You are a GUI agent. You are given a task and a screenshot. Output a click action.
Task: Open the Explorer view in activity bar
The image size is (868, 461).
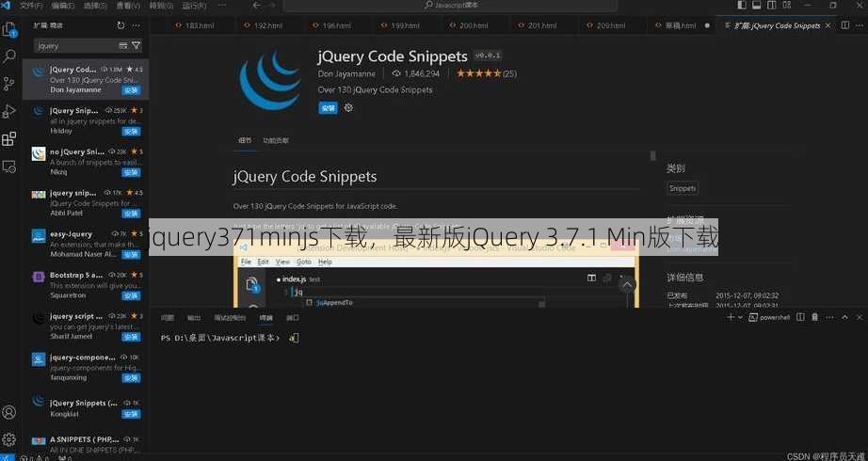pos(8,29)
